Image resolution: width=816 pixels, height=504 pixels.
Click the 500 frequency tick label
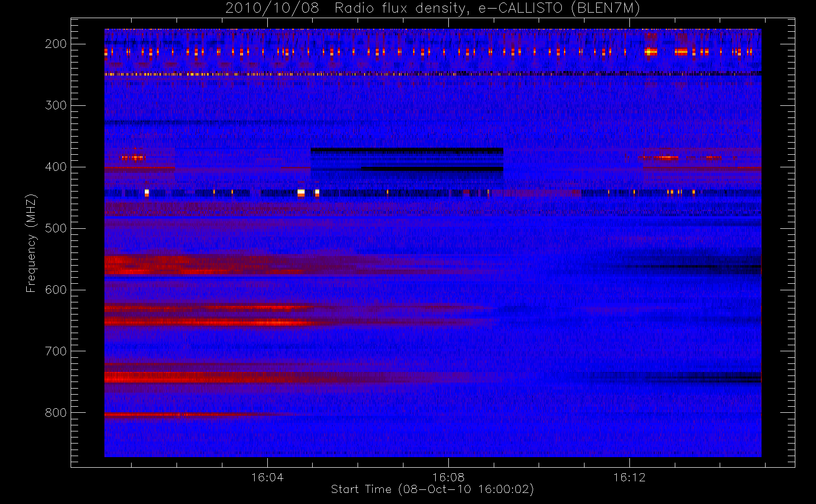tap(55, 228)
